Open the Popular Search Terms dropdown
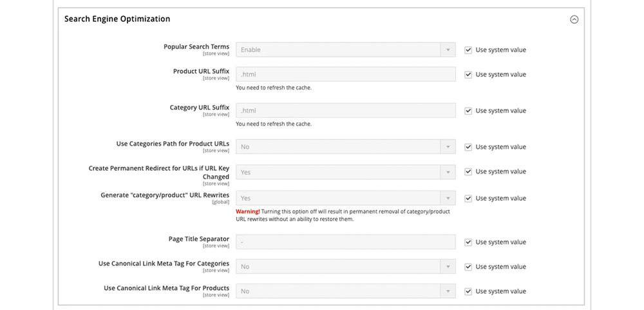The height and width of the screenshot is (310, 644). point(346,50)
